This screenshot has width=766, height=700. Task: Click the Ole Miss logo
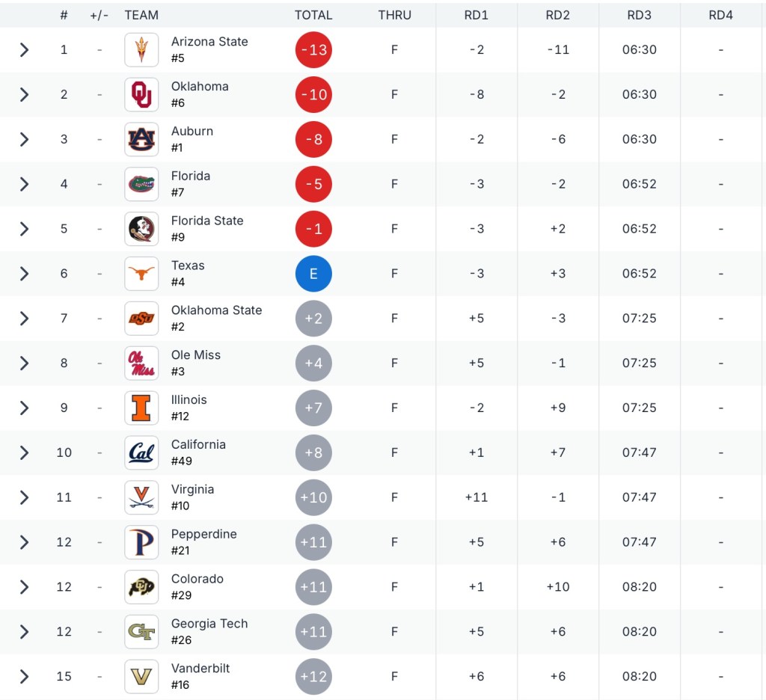141,363
